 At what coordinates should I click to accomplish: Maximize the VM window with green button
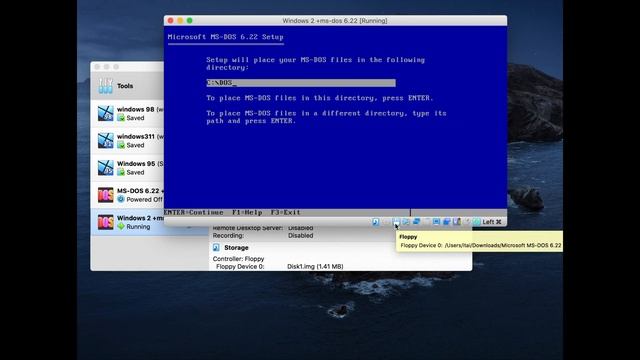[189, 20]
